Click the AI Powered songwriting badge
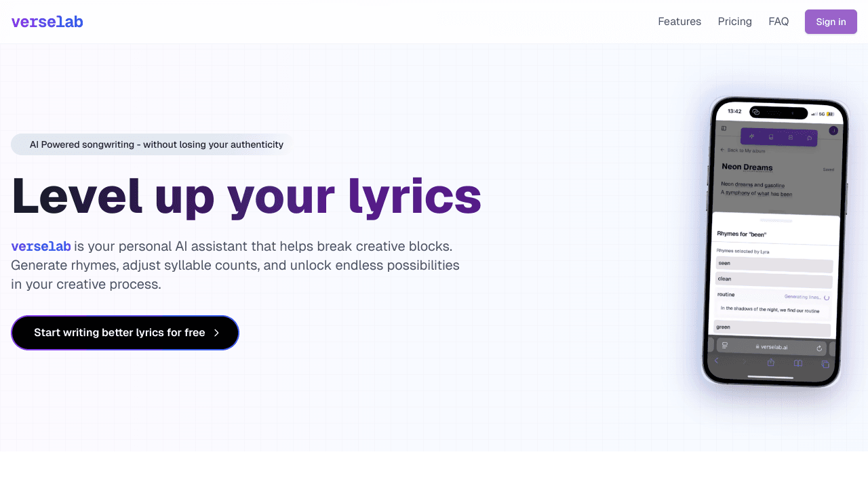Screen dimensions: 868x488 click(x=152, y=144)
